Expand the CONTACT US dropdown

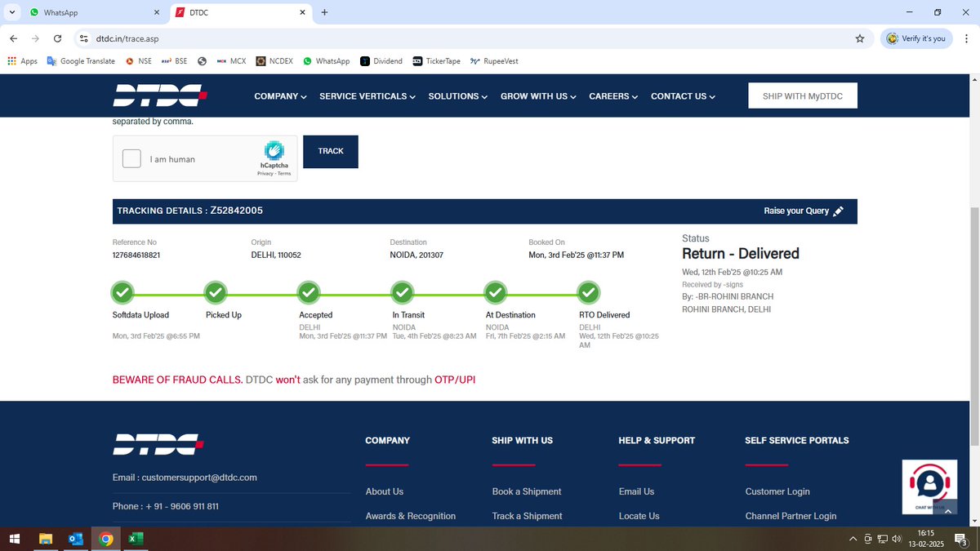(x=683, y=96)
